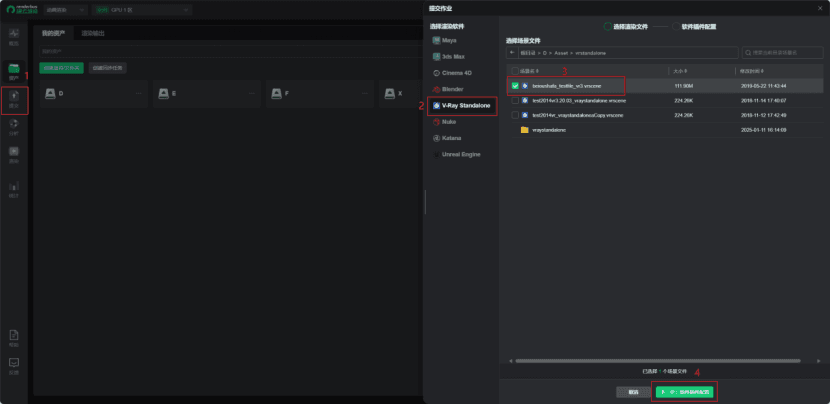Click the search magnifier icon
Screen dimensions: 830x404
[747, 53]
